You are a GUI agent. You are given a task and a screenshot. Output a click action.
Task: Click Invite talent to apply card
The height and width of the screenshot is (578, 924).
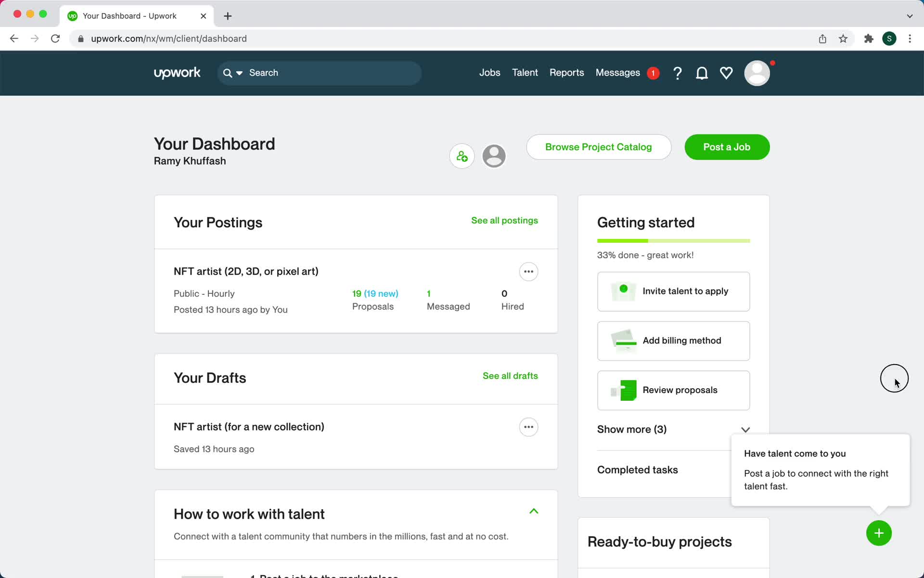[x=673, y=291]
